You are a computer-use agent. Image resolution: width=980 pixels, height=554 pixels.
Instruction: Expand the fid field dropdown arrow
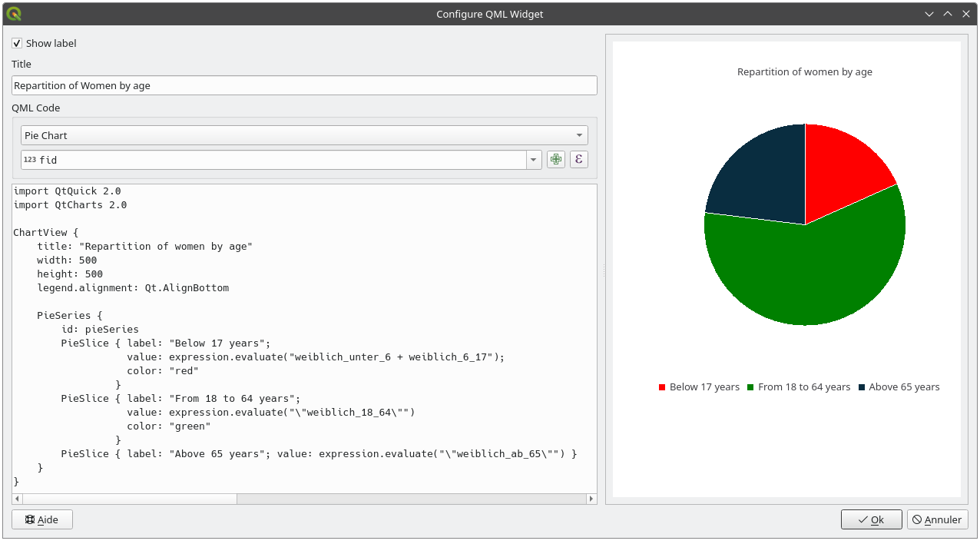[x=534, y=160]
